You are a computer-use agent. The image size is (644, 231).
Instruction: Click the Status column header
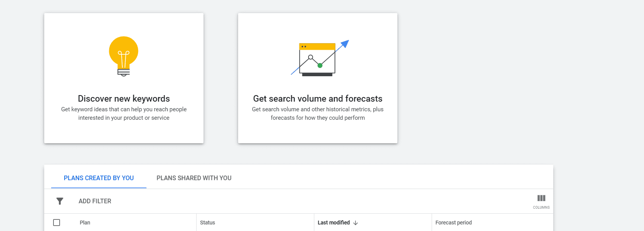[207, 223]
